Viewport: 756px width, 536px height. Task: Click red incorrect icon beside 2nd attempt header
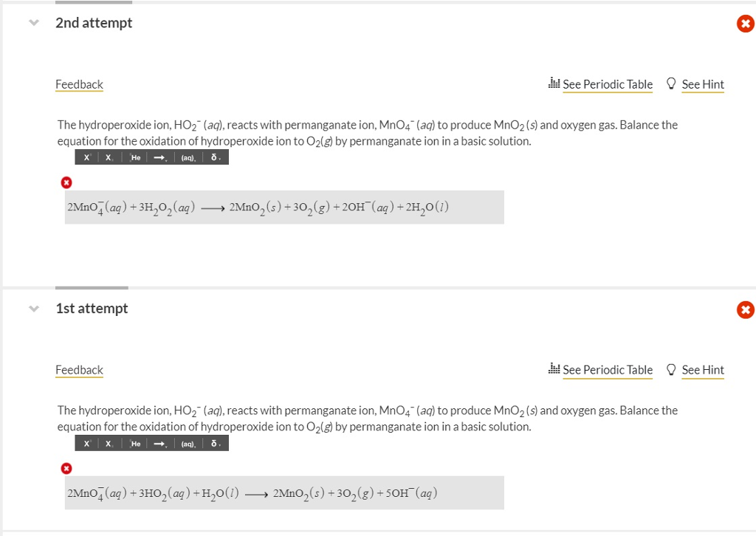pos(745,24)
